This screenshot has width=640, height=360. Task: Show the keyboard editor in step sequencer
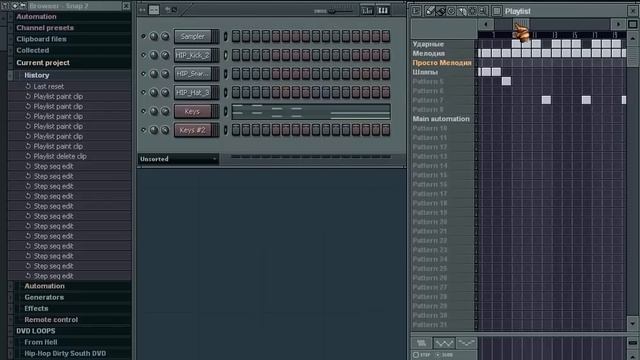[x=383, y=10]
